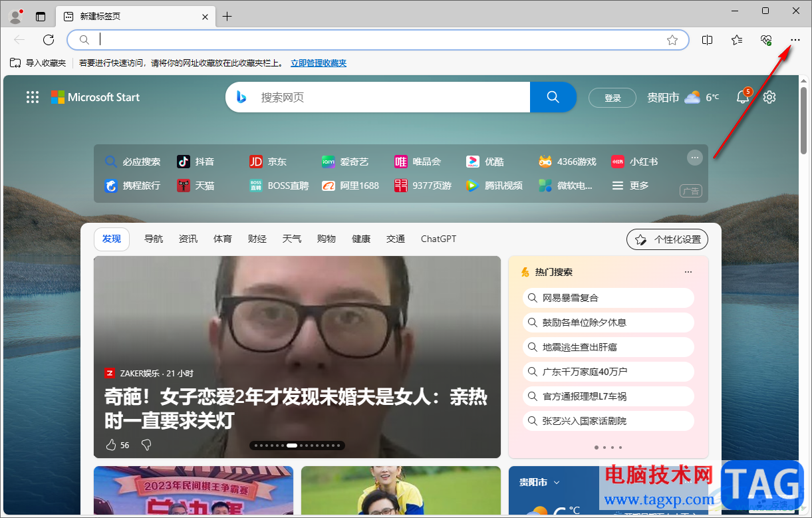Like the featured article with thumbs up
This screenshot has height=518, width=812.
[110, 444]
